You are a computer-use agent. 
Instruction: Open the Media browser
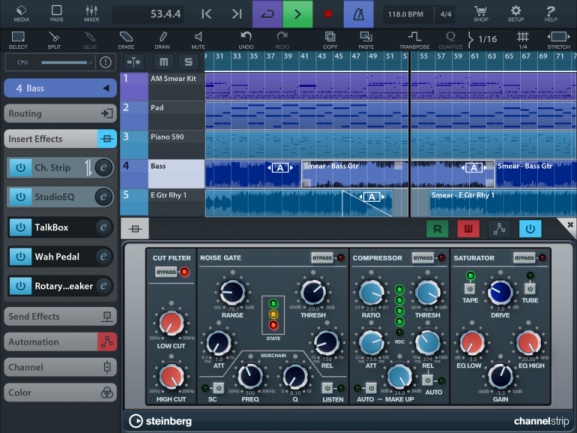point(21,14)
